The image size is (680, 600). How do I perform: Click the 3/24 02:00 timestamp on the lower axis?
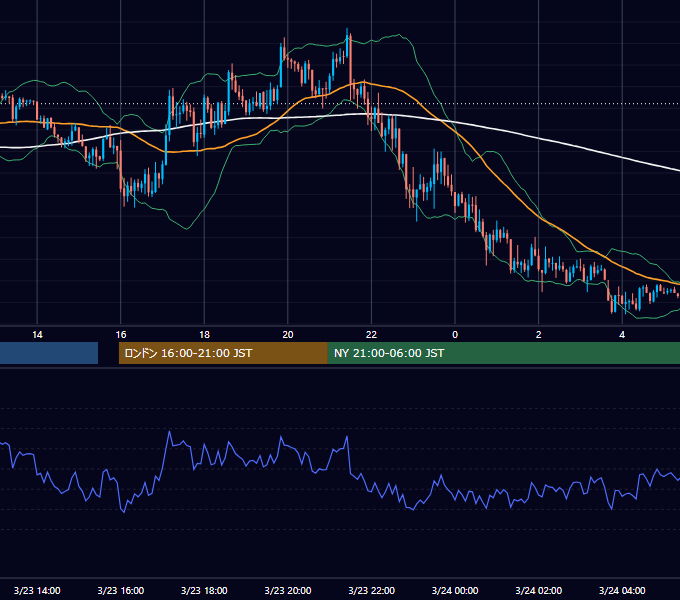point(538,590)
